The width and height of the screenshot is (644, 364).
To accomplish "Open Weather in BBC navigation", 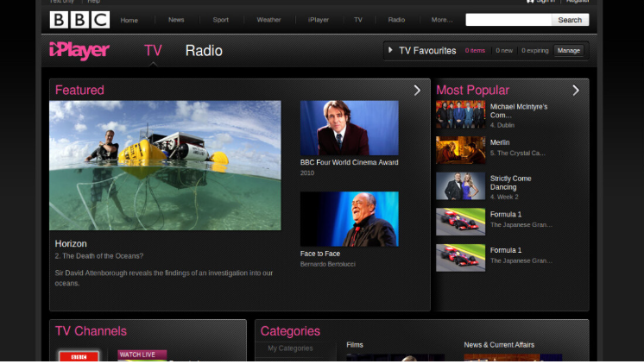I will click(x=268, y=20).
